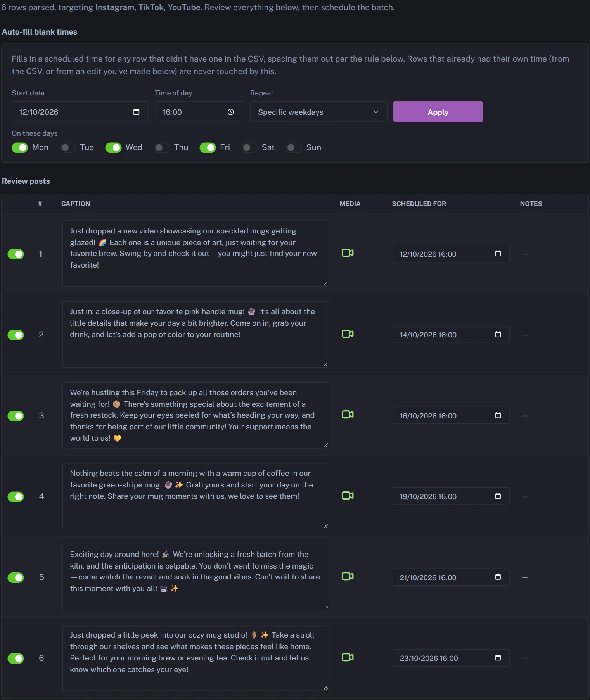Screen dimensions: 590x700
Task: Turn off the Mon weekday toggle
Action: pos(20,148)
